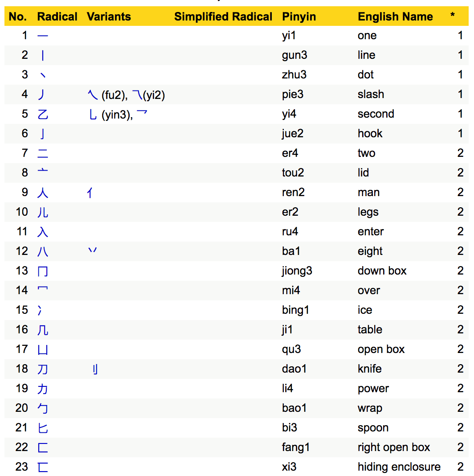The height and width of the screenshot is (476, 474).
Task: Click the 二 (er4, two) radical
Action: (43, 153)
